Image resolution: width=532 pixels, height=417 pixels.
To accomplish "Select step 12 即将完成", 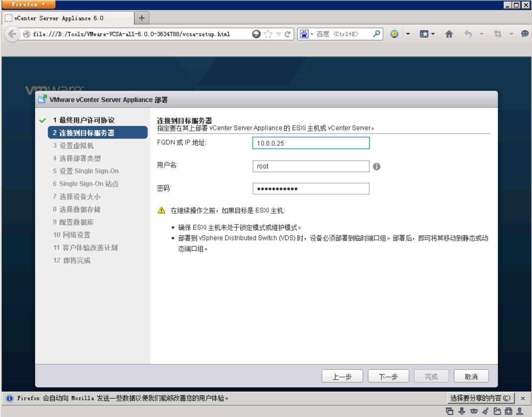I will pyautogui.click(x=72, y=260).
